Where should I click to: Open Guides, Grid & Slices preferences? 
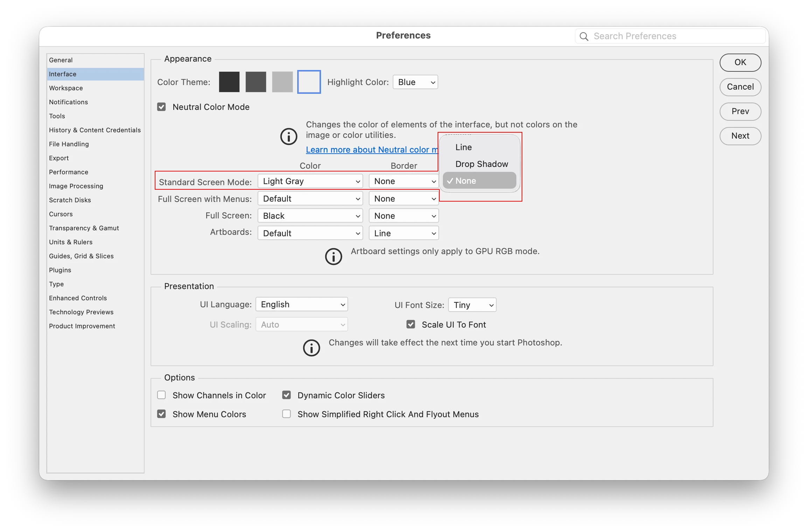95,256
